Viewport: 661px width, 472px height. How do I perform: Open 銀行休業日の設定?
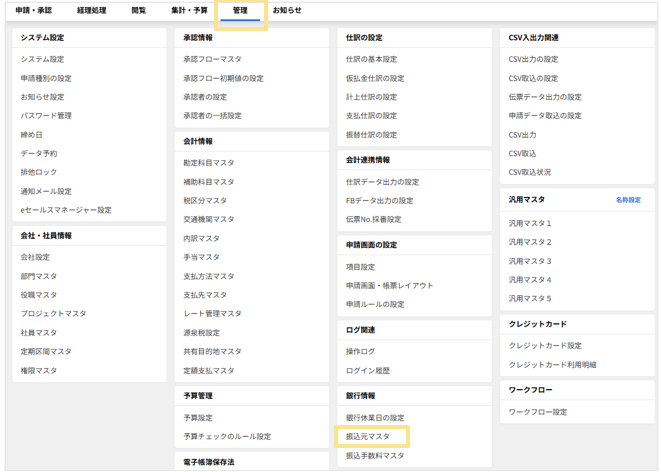pyautogui.click(x=375, y=418)
